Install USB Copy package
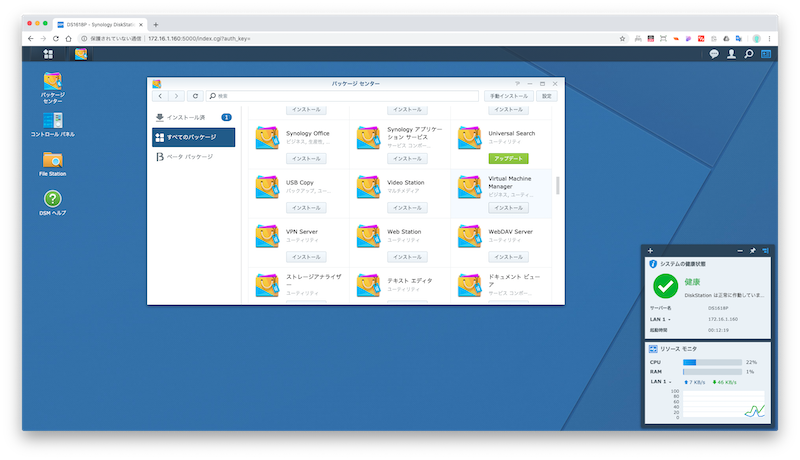This screenshot has width=800, height=460. [306, 208]
